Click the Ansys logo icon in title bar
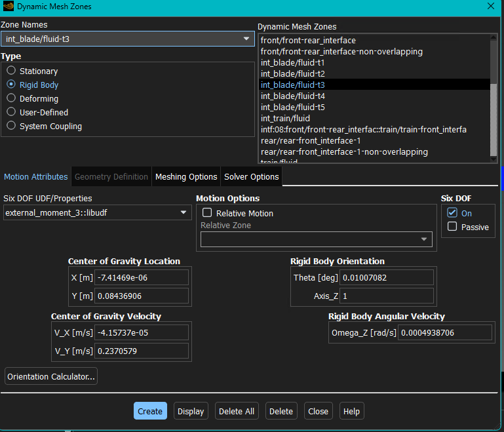 click(x=8, y=7)
